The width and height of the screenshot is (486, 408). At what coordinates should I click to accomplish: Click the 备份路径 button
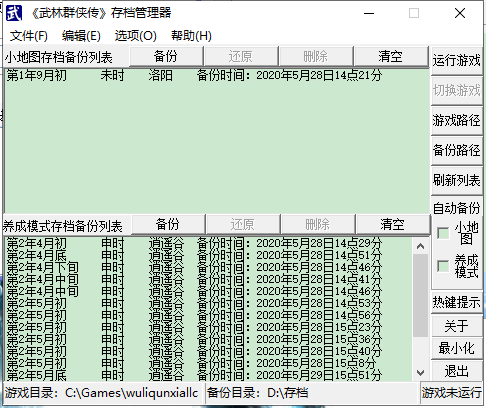tap(457, 150)
